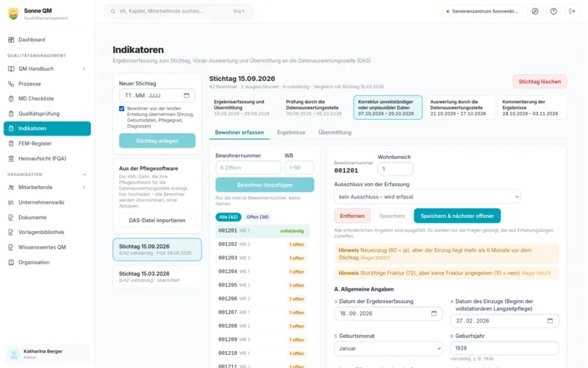The image size is (588, 368).
Task: Open the Ausschluss von der Erfassung dropdown
Action: coord(427,197)
